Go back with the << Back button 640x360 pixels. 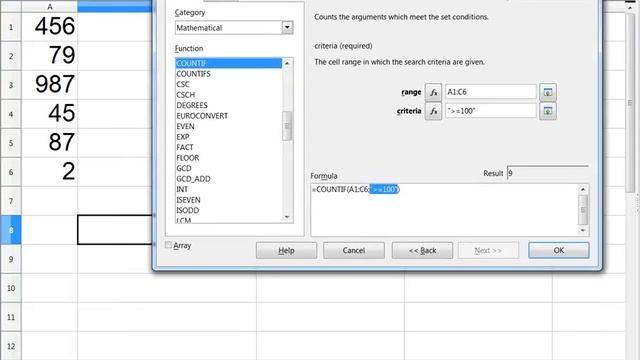coord(422,250)
